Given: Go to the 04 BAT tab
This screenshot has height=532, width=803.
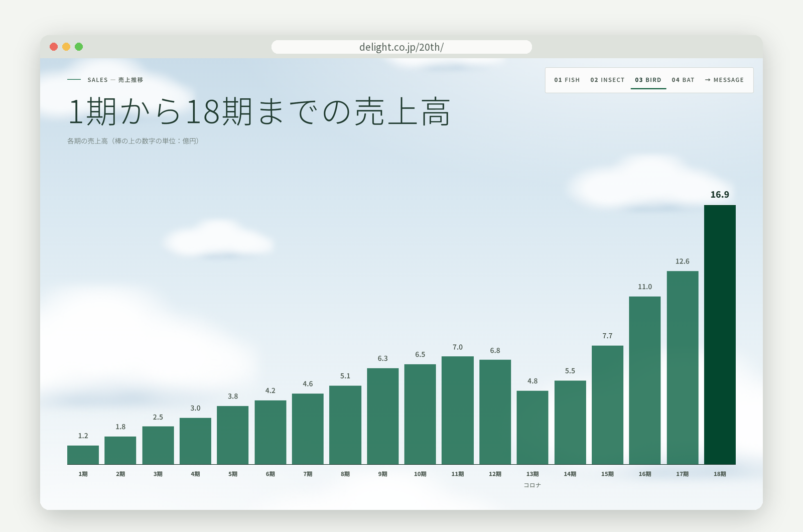Looking at the screenshot, I should [x=683, y=80].
